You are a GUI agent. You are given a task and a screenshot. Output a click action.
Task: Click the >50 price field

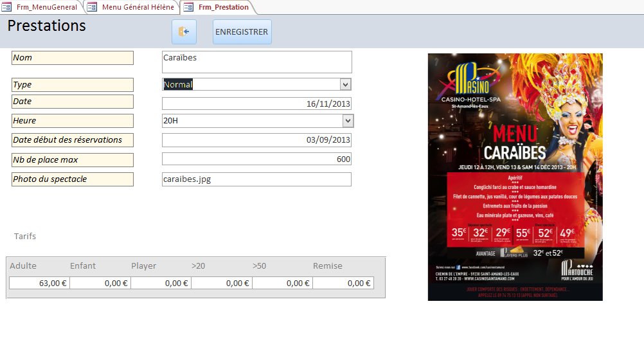pos(283,283)
